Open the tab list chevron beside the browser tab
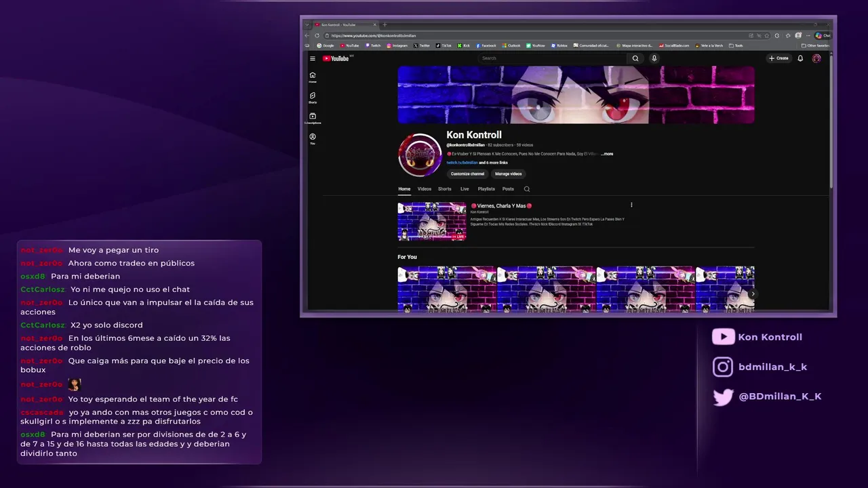Image resolution: width=868 pixels, height=488 pixels. (x=307, y=24)
